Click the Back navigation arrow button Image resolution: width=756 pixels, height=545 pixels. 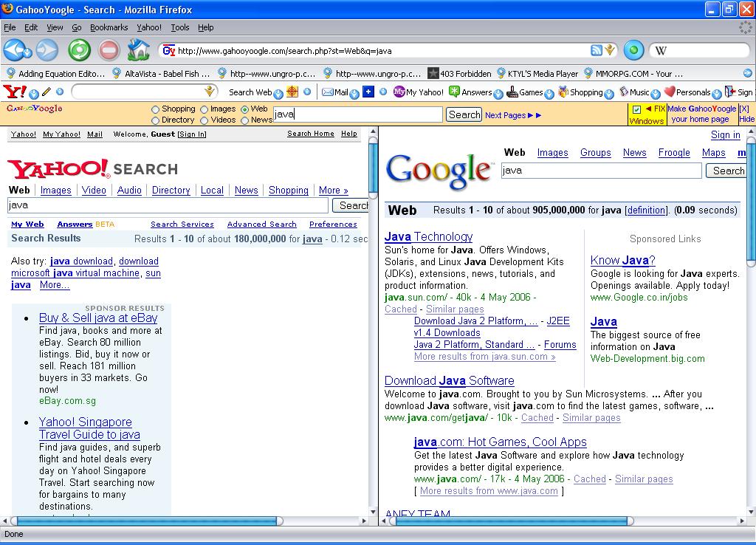(x=15, y=50)
